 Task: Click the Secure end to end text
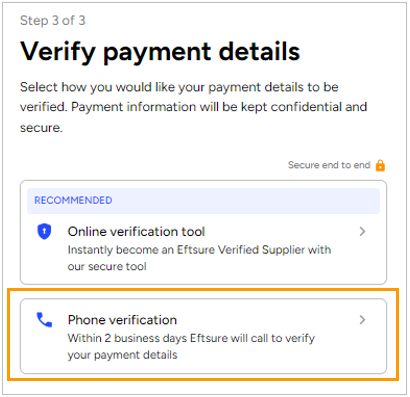[x=329, y=165]
